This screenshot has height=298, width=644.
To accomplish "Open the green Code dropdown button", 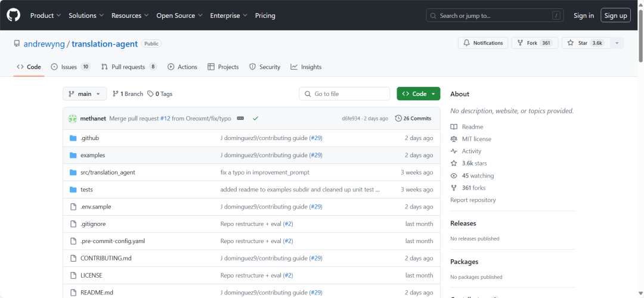I will tap(419, 94).
